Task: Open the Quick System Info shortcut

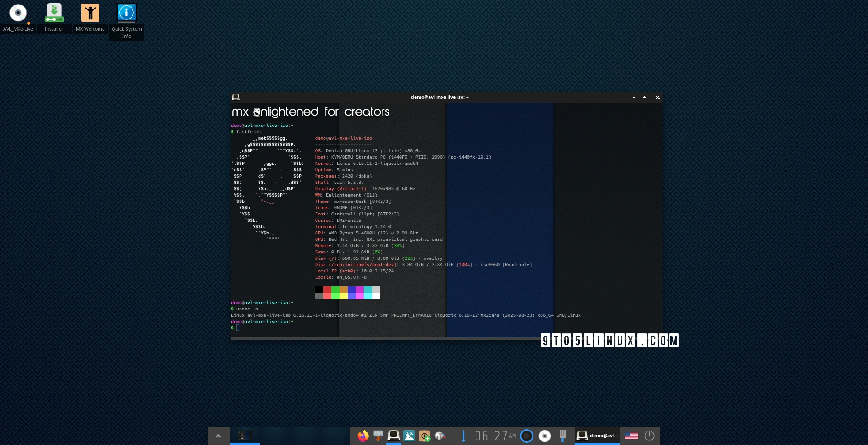Action: pyautogui.click(x=127, y=14)
